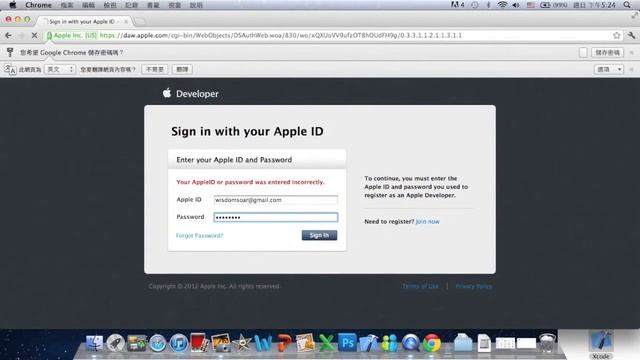This screenshot has width=640, height=360.
Task: Open Photoshop from the dock
Action: (347, 343)
